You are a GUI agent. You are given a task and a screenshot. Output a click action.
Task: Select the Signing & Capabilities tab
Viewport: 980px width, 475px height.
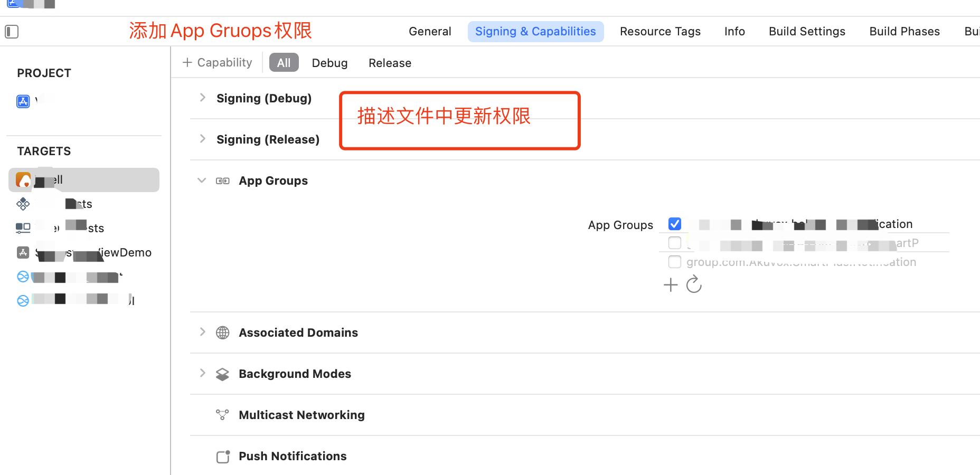click(535, 32)
